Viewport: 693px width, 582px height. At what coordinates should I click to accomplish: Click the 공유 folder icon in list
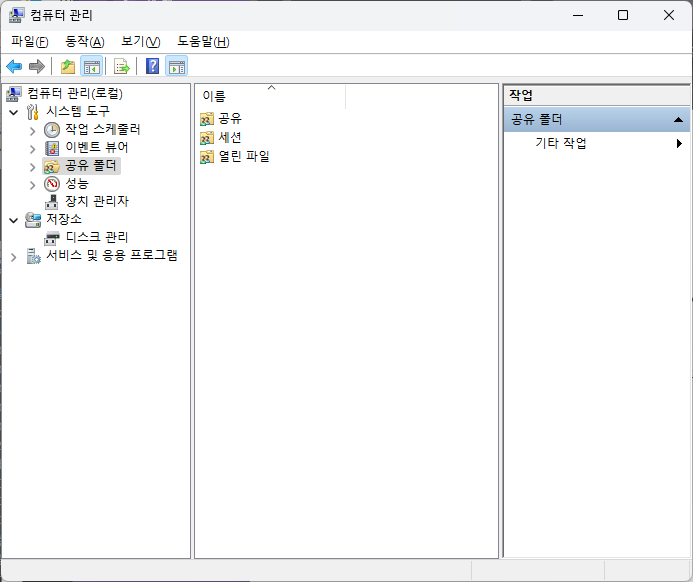[207, 119]
